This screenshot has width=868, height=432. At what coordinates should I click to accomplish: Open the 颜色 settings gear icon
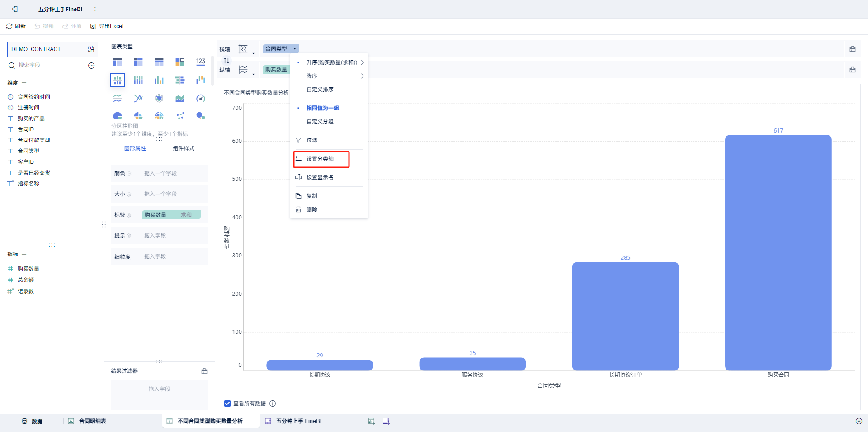pos(129,174)
